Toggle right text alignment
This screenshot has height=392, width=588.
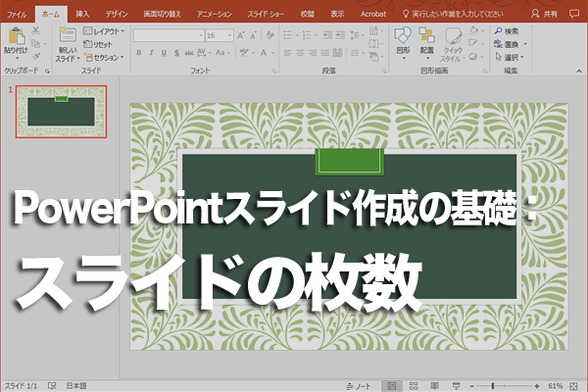coord(313,53)
